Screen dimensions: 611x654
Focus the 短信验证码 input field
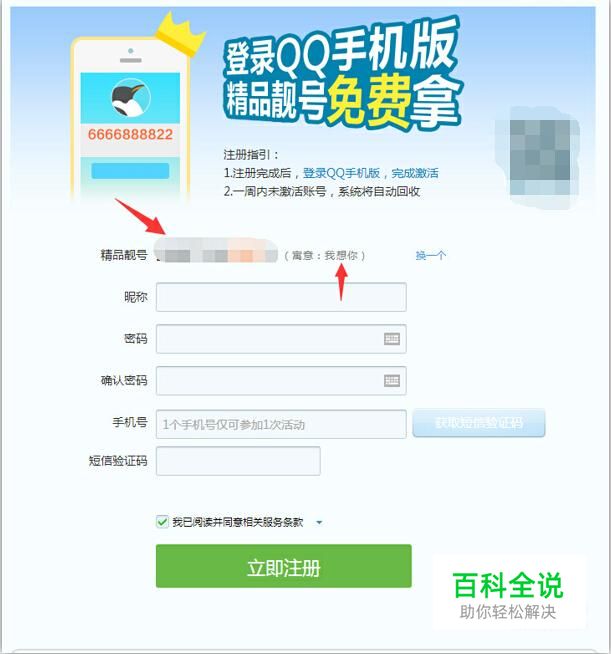pyautogui.click(x=238, y=461)
